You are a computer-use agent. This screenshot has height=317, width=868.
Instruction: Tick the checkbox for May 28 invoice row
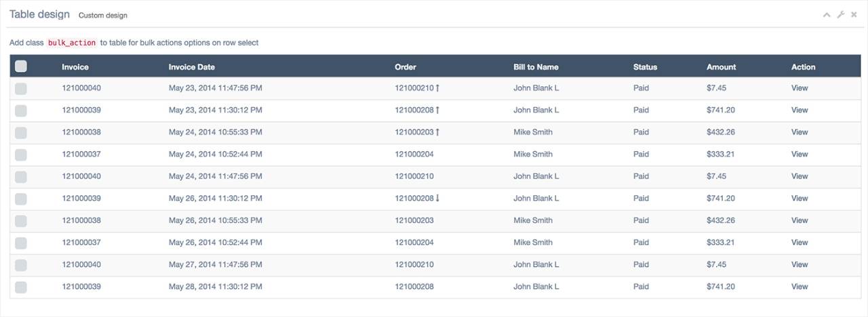21,287
